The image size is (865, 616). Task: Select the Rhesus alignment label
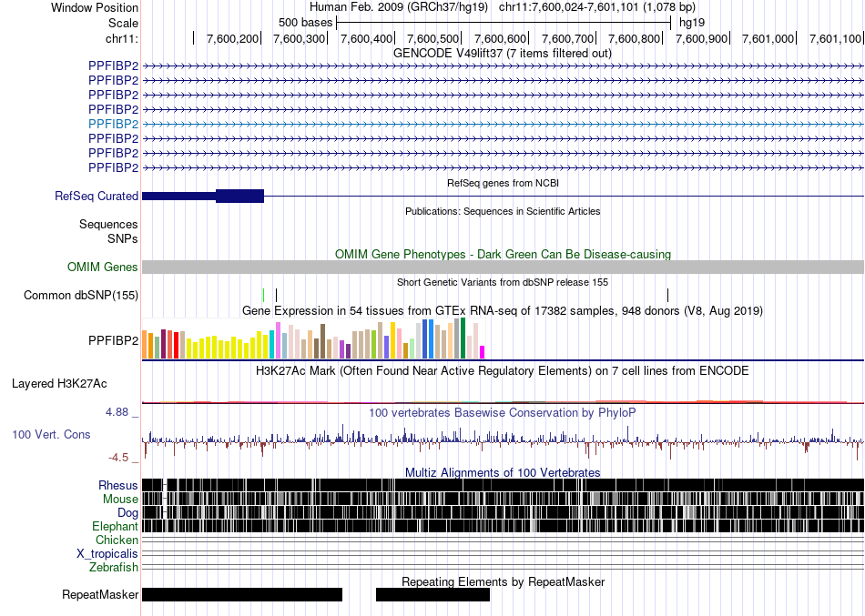pos(118,485)
